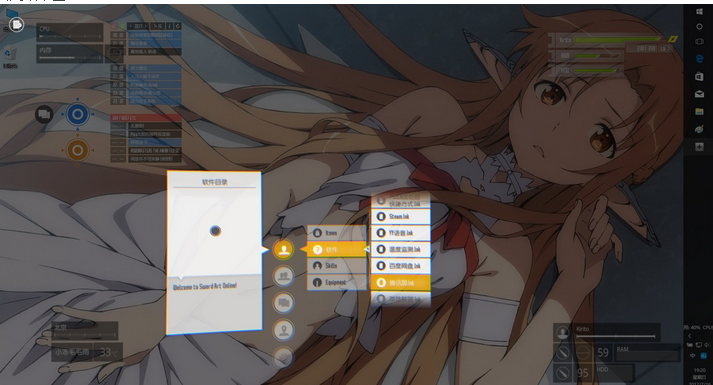
Task: Click the green square in the schedule header
Action: click(x=122, y=26)
